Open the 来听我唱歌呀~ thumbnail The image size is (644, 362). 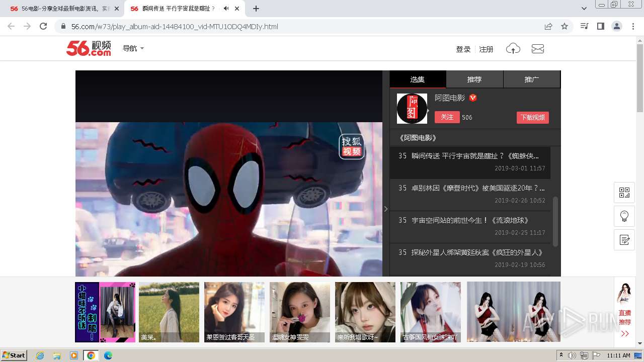coord(365,312)
